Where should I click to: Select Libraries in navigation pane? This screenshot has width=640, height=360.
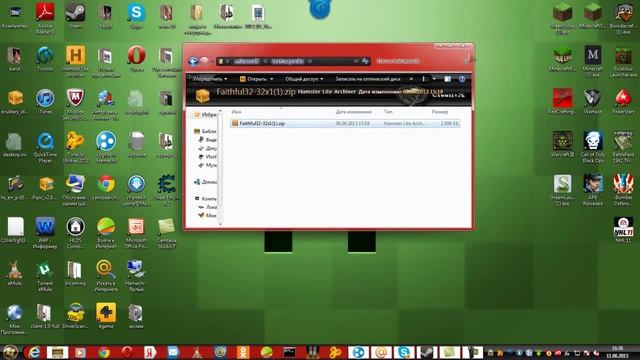click(x=205, y=131)
